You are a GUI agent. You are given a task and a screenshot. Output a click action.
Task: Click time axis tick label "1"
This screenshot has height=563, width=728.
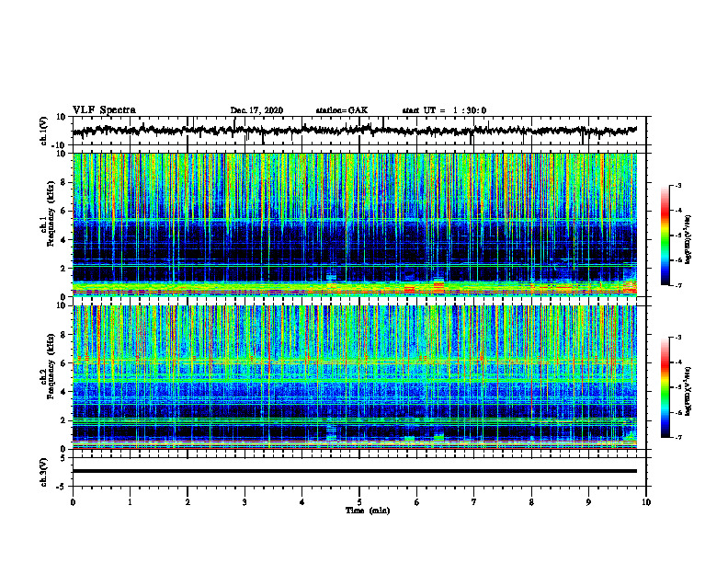pyautogui.click(x=130, y=502)
